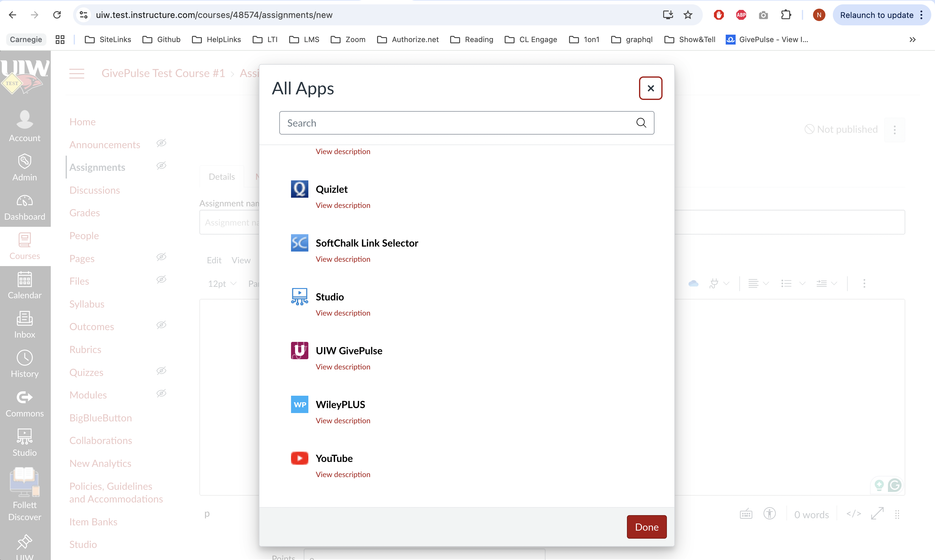Go to Grades in course navigation
Viewport: 935px width, 560px height.
(85, 213)
